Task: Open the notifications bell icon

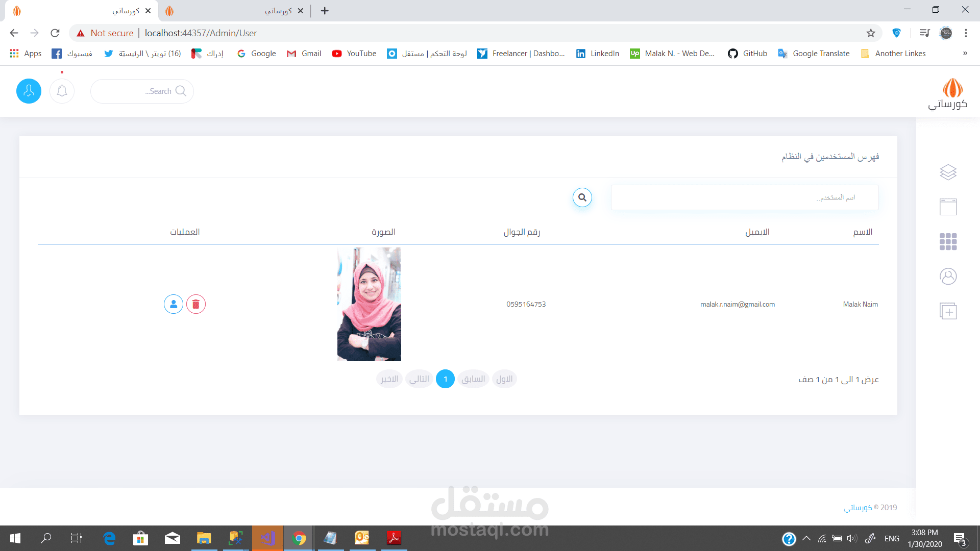Action: point(62,91)
